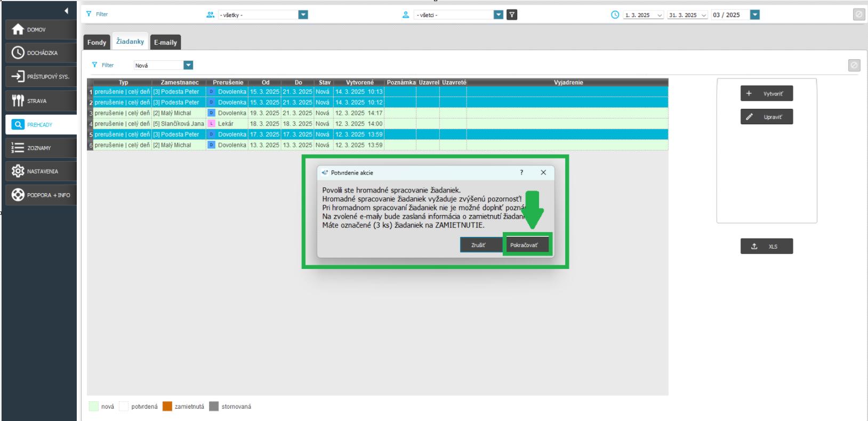Select the Slančíková Jana Lekár row

click(179, 124)
